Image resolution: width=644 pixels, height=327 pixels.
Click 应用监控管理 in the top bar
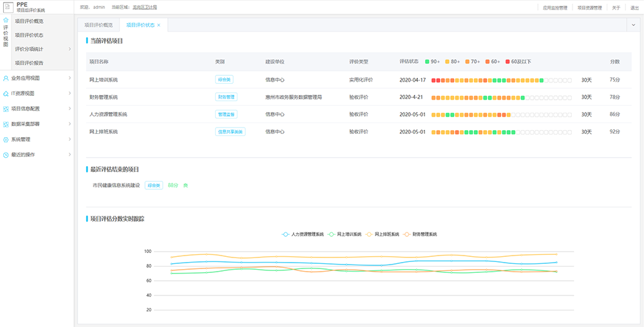554,7
